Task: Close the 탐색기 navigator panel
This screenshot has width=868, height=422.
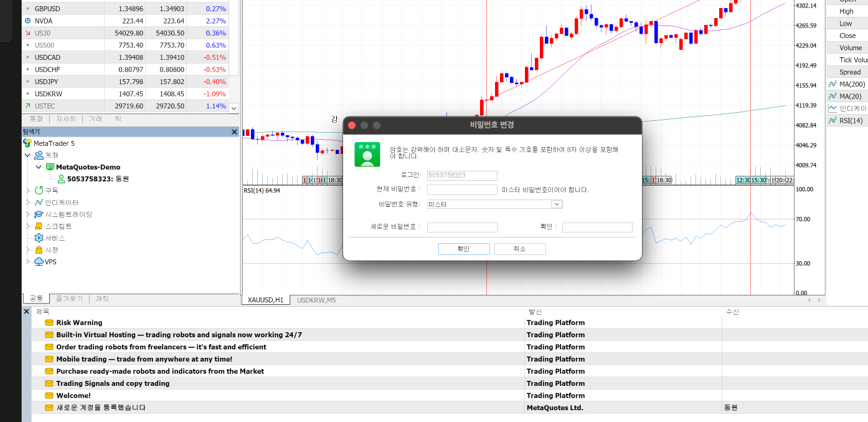Action: [234, 132]
